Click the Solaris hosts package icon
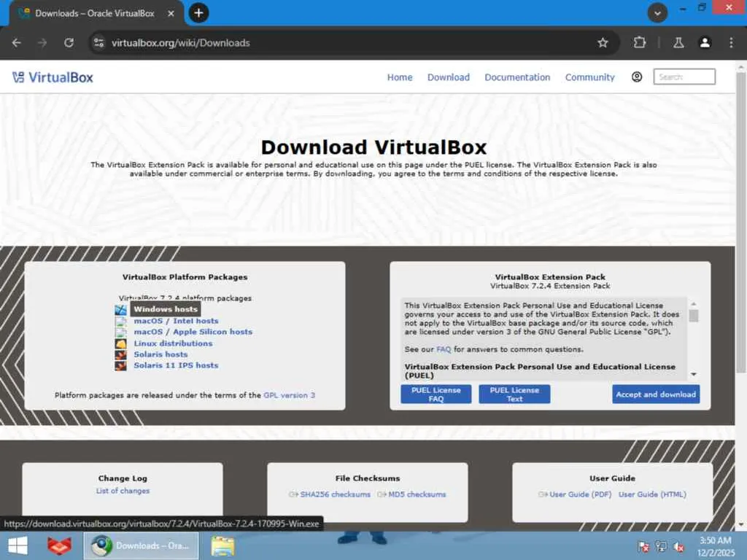The image size is (747, 560). 120,355
